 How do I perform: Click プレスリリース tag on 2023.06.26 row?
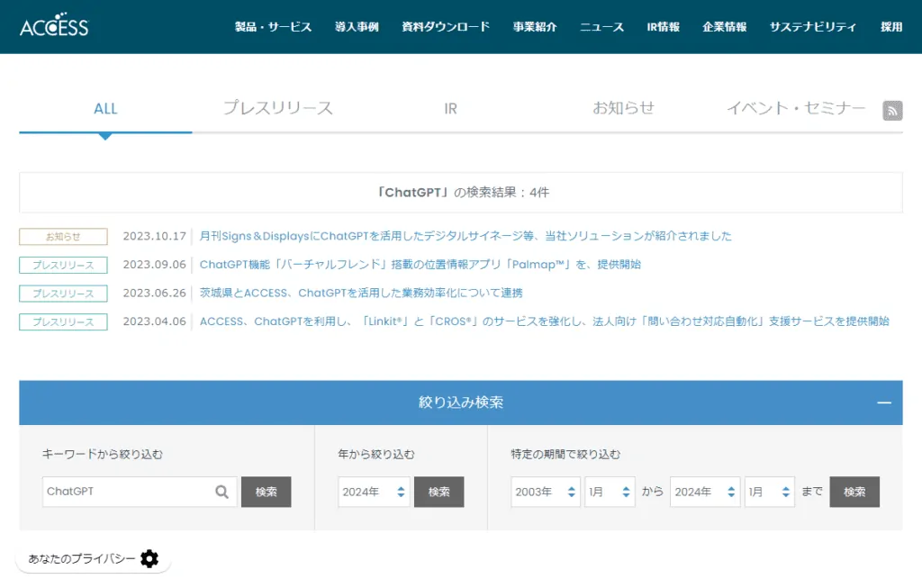(x=64, y=294)
